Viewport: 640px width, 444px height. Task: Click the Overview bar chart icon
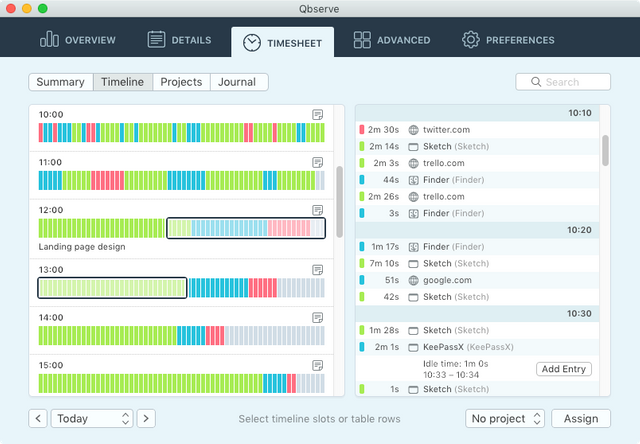[x=49, y=40]
